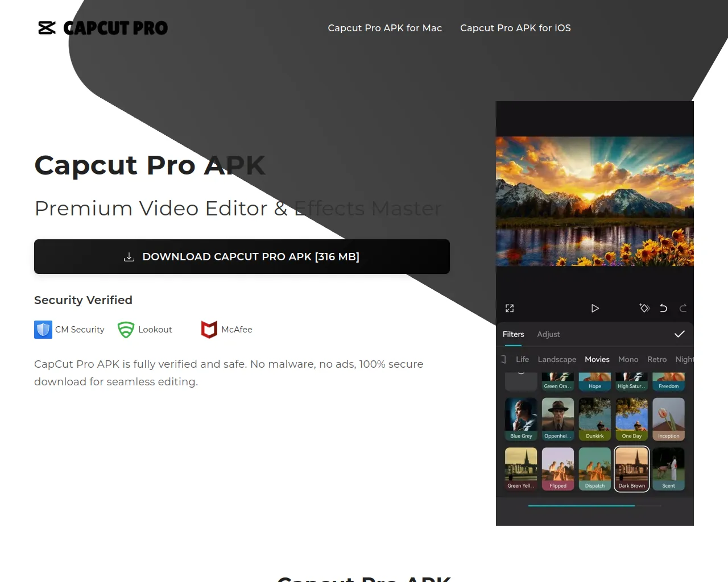Select the Inception filter thumbnail
The image size is (728, 582).
[x=669, y=419]
